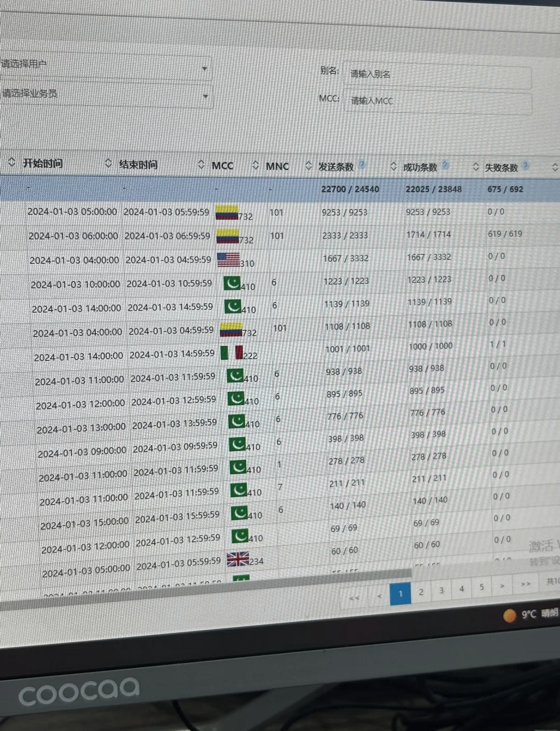Click Colombia flag in 06:00:00 row
Viewport: 560px width, 731px height.
[x=228, y=236]
